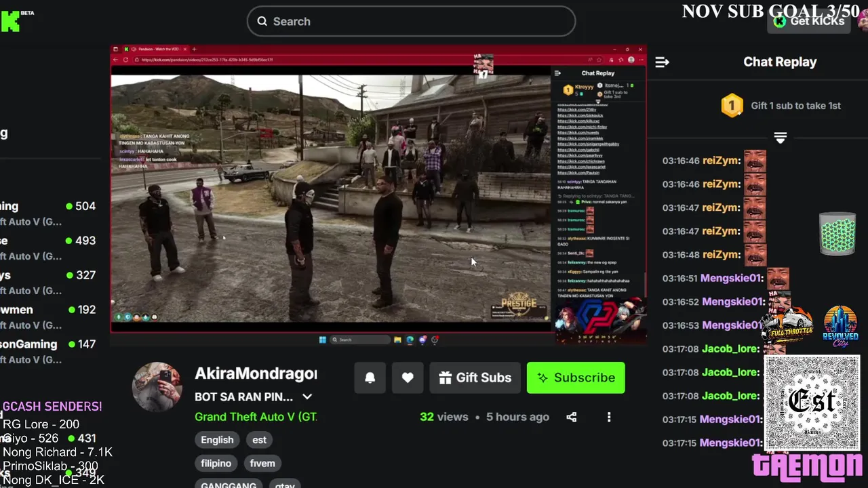Open AkiraMondragon profile avatar
Viewport: 868px width, 488px height.
point(157,387)
